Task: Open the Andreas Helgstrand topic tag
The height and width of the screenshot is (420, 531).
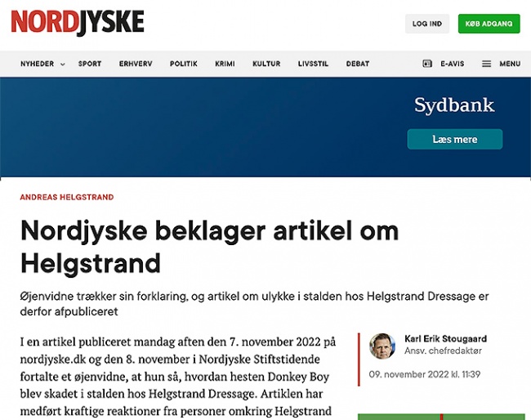Action: 67,197
